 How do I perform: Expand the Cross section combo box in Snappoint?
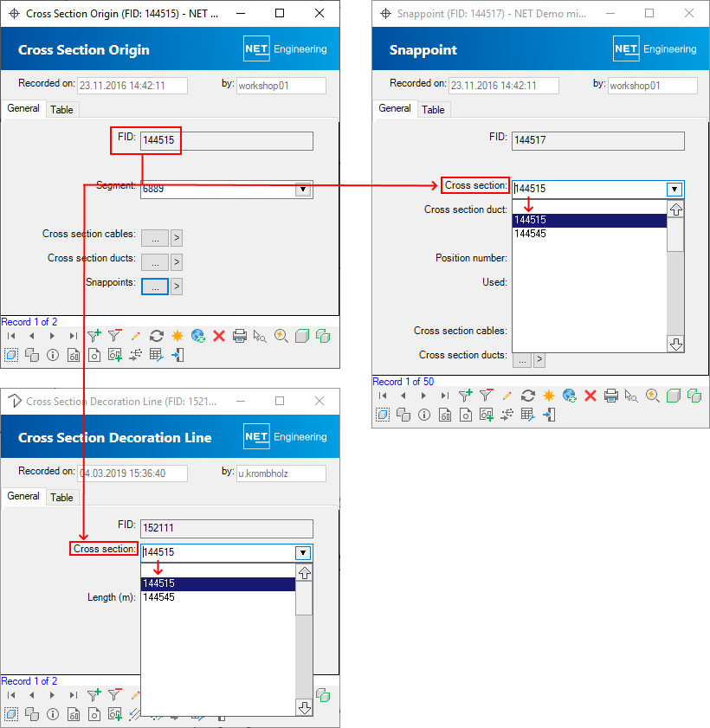coord(674,190)
